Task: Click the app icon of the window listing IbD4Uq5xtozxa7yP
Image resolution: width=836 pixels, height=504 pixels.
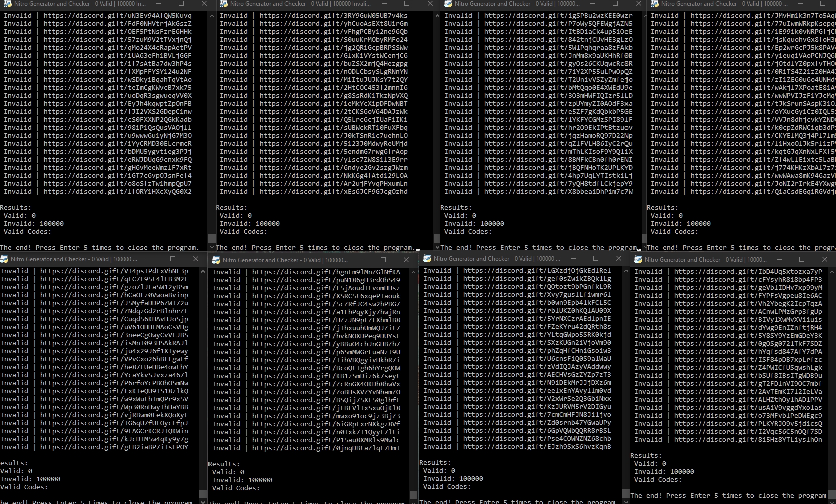Action: click(x=638, y=259)
